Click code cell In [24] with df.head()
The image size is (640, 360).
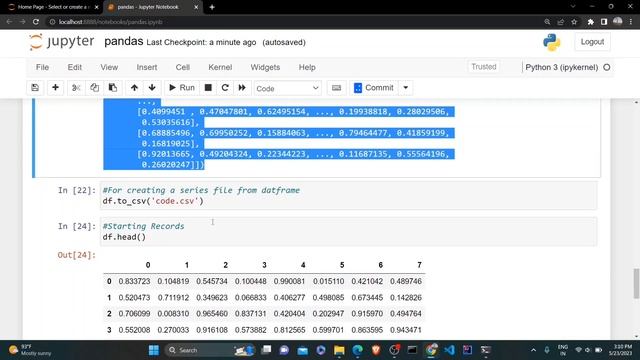(349, 231)
